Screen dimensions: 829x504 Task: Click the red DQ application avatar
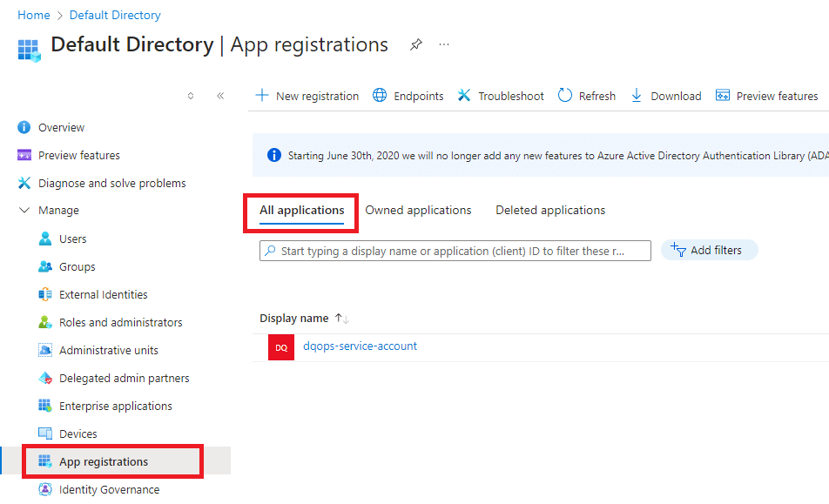click(281, 347)
